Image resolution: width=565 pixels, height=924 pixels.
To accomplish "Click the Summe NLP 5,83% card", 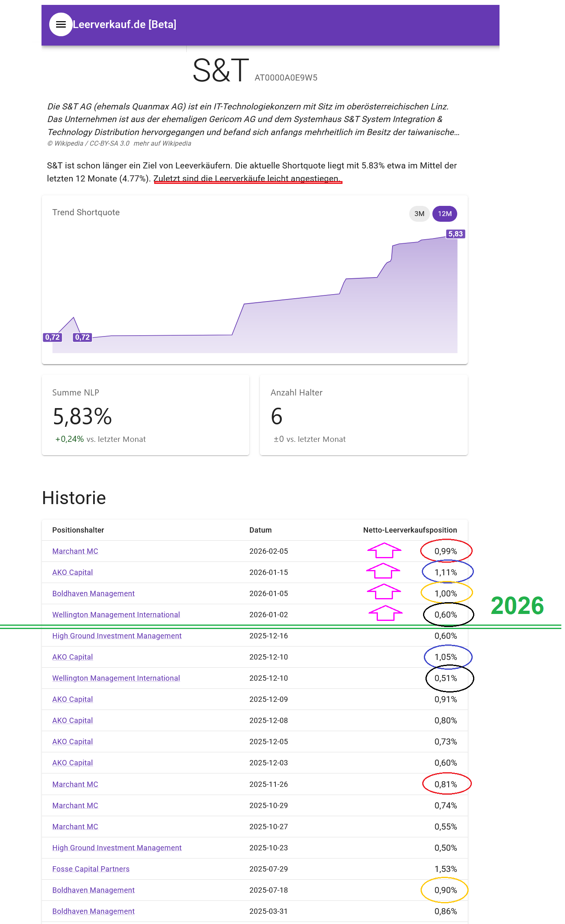I will tap(145, 415).
